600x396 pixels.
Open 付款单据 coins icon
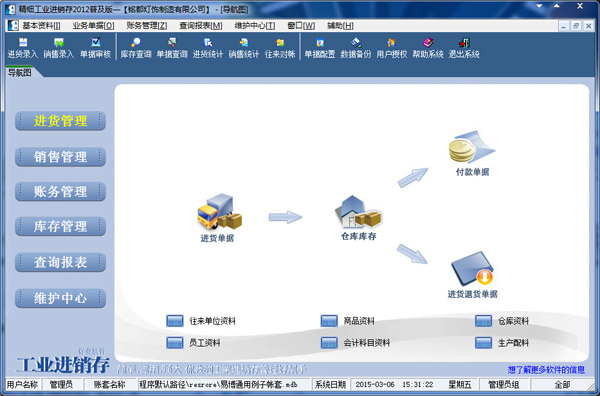(472, 147)
